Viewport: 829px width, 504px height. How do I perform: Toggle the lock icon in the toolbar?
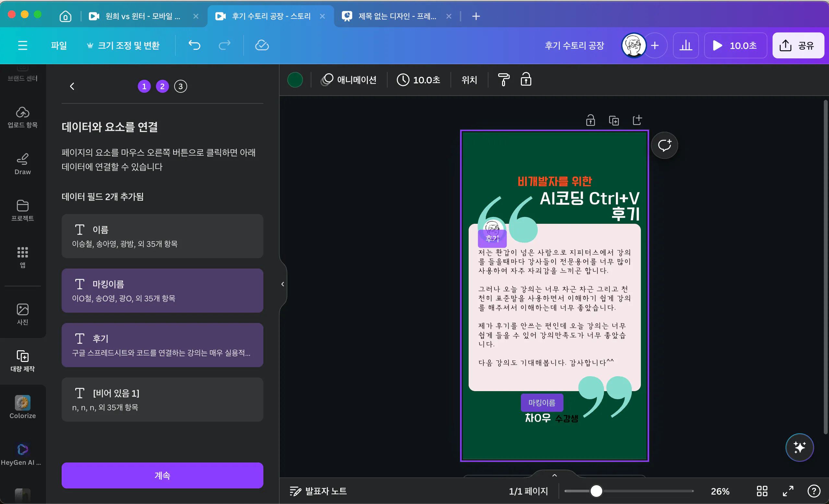526,80
